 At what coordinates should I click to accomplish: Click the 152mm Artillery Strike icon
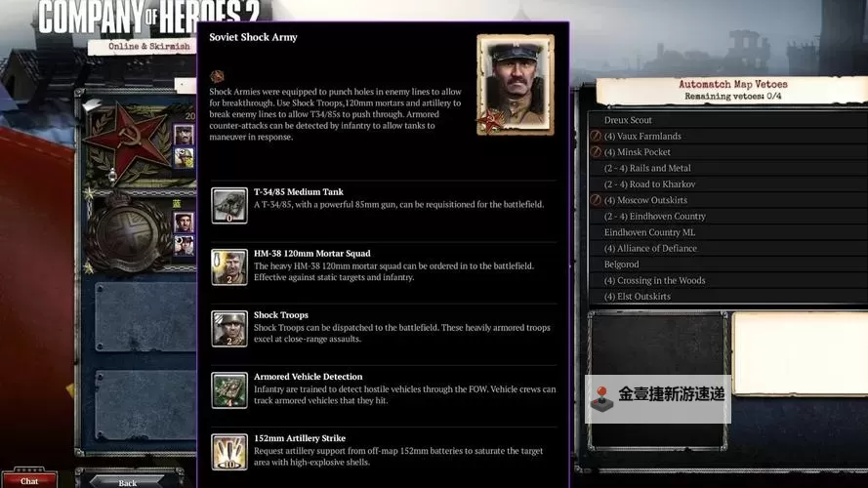coord(229,451)
